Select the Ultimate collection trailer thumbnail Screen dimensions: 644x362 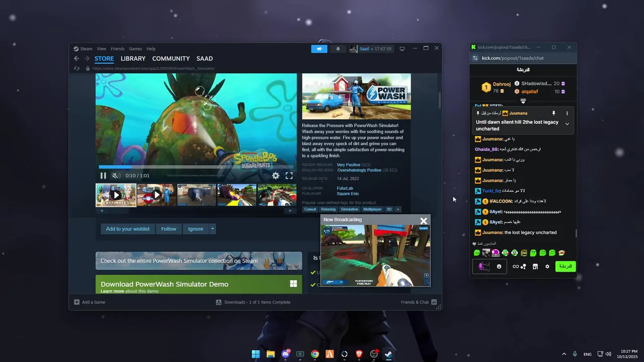(116, 195)
